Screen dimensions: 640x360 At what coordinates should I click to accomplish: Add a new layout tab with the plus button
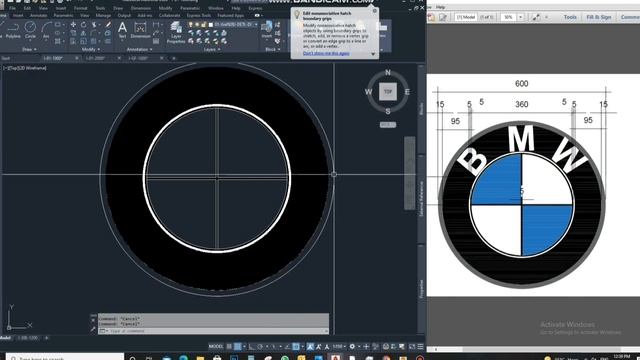tap(47, 338)
